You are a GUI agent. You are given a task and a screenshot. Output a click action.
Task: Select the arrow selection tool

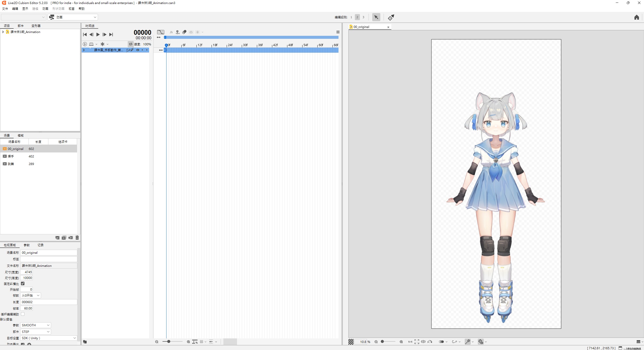click(x=376, y=17)
